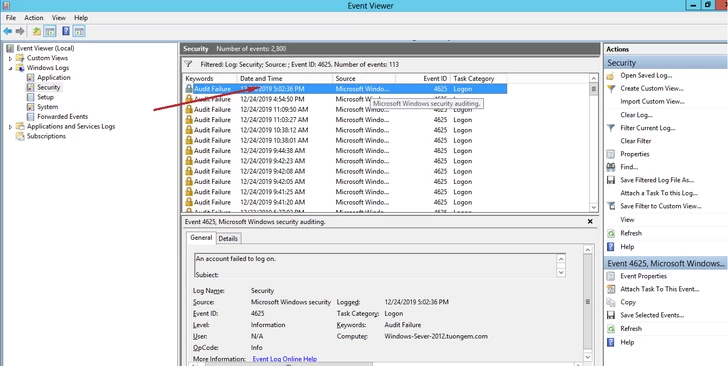
Task: Click the Save Filter to Custom View icon
Action: pos(611,206)
